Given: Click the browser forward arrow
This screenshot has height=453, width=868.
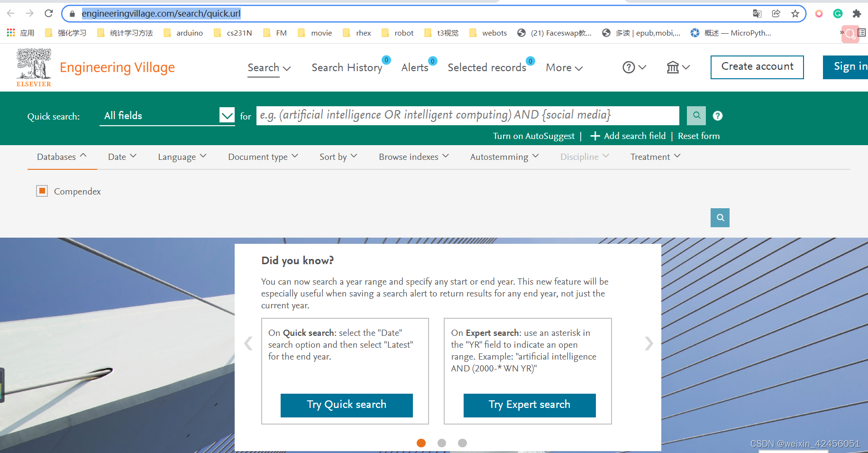Looking at the screenshot, I should (29, 13).
